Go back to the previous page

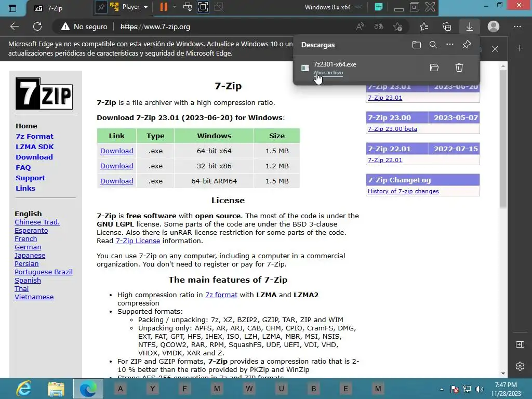[x=14, y=26]
